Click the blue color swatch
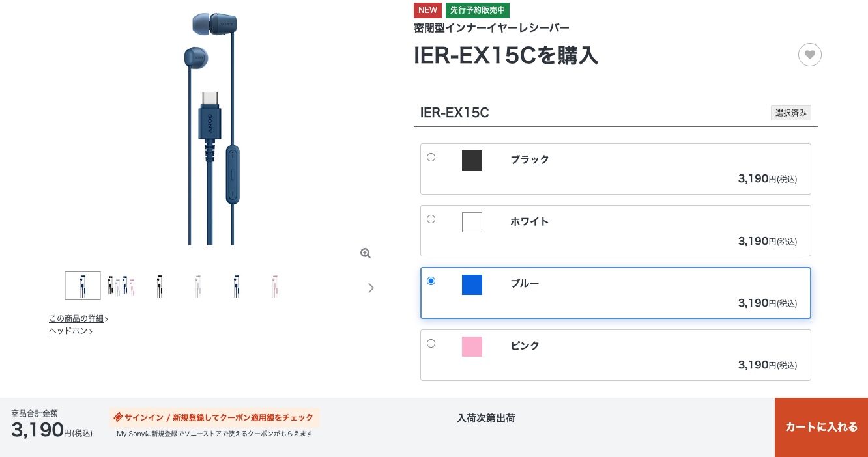This screenshot has width=868, height=457. pyautogui.click(x=472, y=284)
